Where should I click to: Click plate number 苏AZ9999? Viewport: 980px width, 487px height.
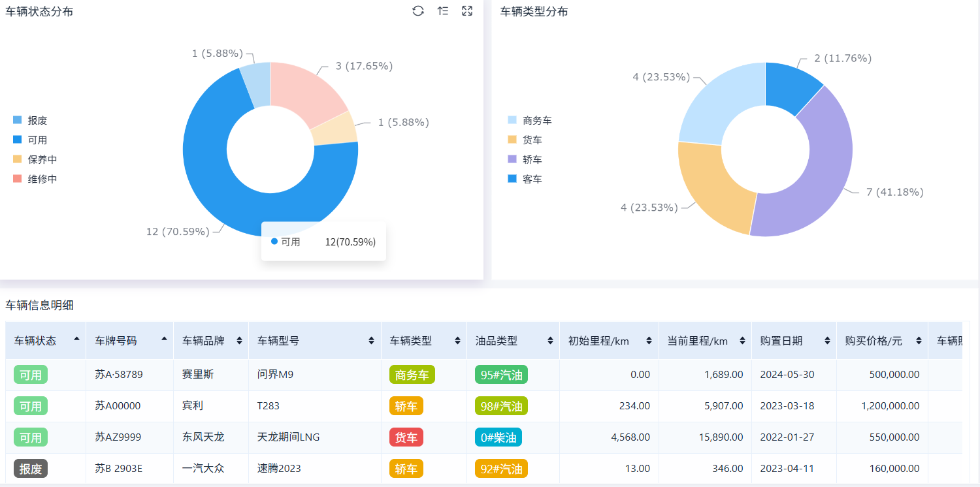coord(118,437)
